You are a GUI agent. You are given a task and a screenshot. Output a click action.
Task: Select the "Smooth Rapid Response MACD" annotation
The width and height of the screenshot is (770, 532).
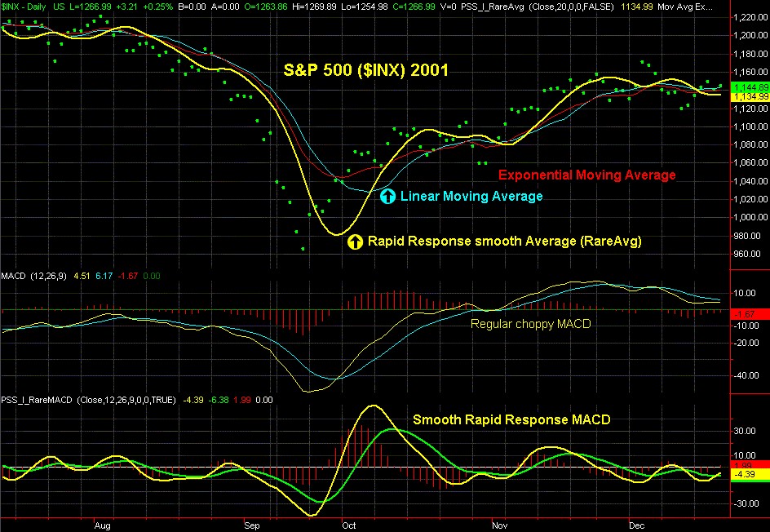[x=511, y=420]
